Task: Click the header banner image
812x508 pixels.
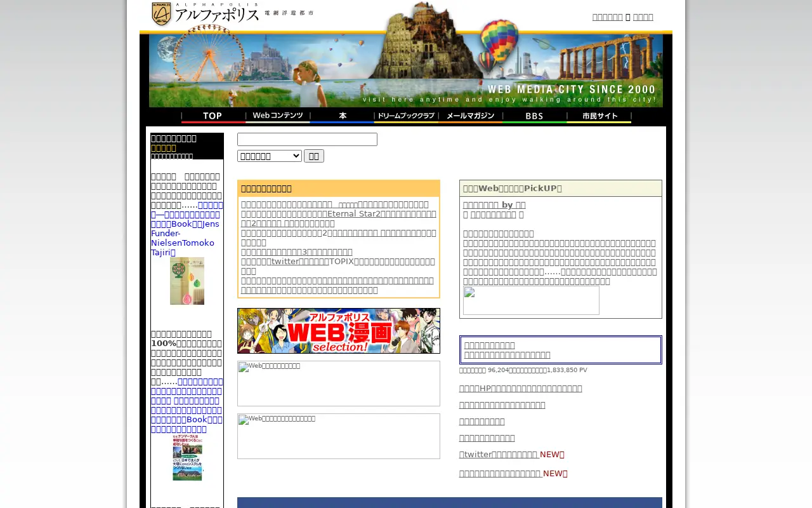Action: click(x=406, y=70)
